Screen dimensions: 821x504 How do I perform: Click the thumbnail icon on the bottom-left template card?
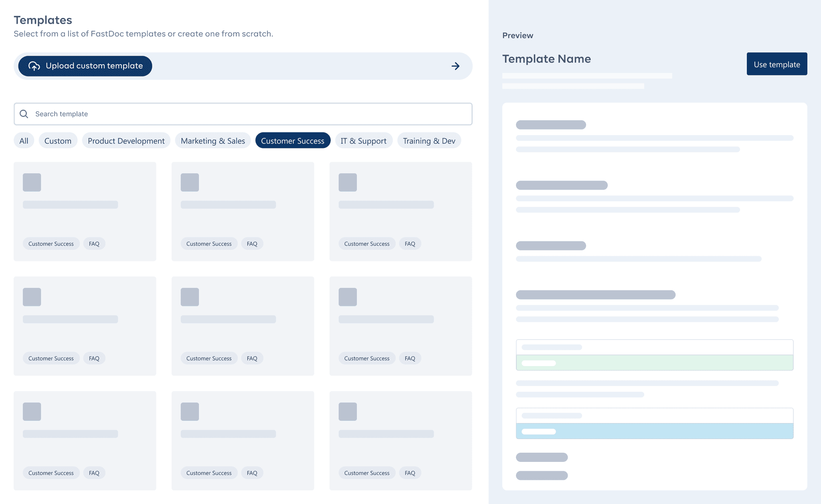point(32,411)
